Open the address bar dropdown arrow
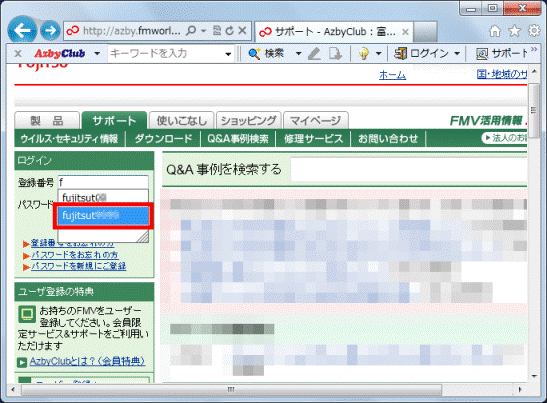547x403 pixels. click(203, 31)
